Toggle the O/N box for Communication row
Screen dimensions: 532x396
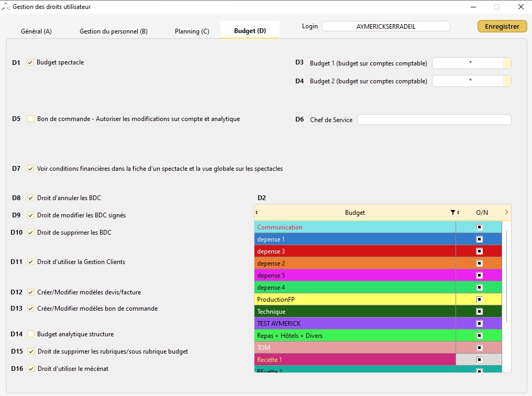click(479, 227)
